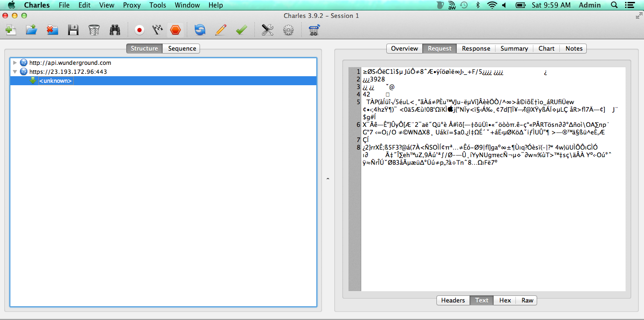Toggle recording with the red record button
The height and width of the screenshot is (320, 644).
click(139, 30)
